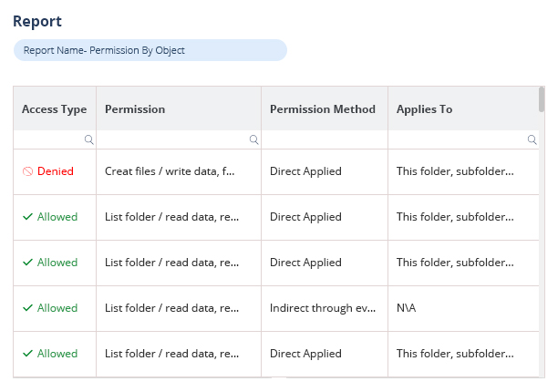Click the search icon in Applies To filter

pos(532,140)
